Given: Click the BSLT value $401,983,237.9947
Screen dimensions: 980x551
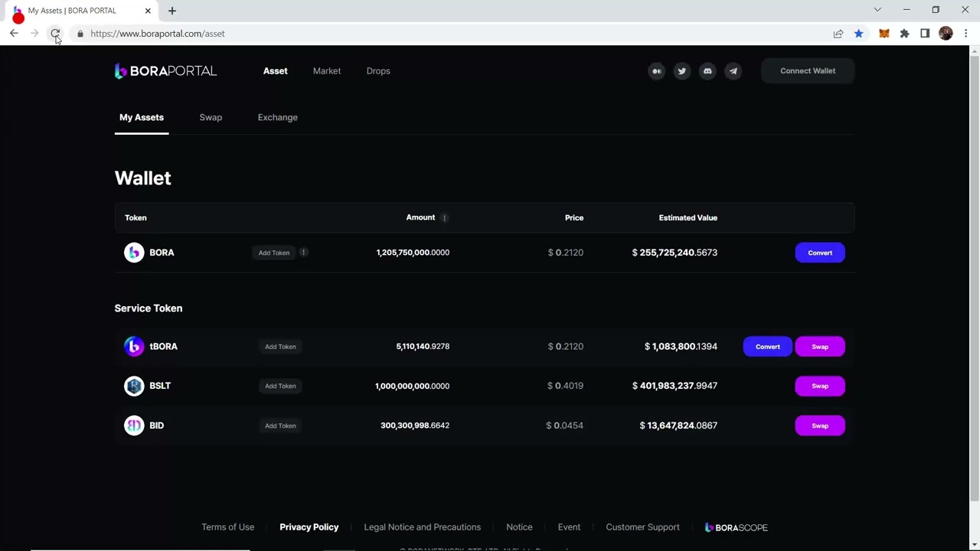Looking at the screenshot, I should (x=675, y=386).
